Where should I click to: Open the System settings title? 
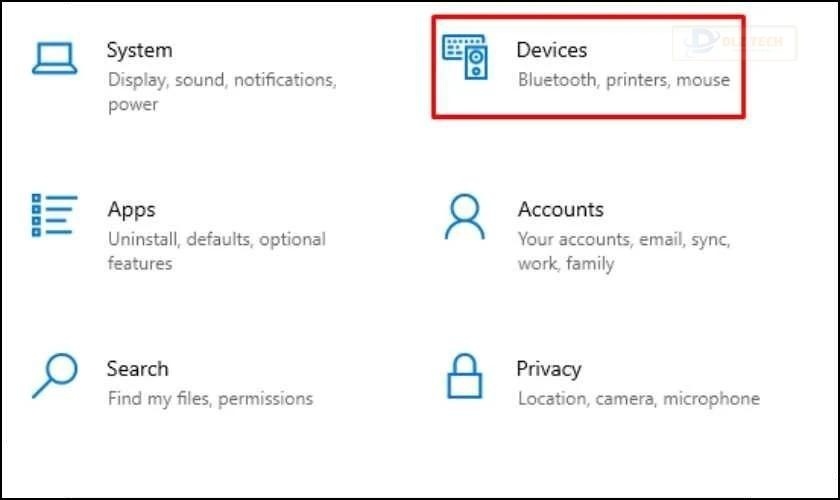tap(140, 50)
